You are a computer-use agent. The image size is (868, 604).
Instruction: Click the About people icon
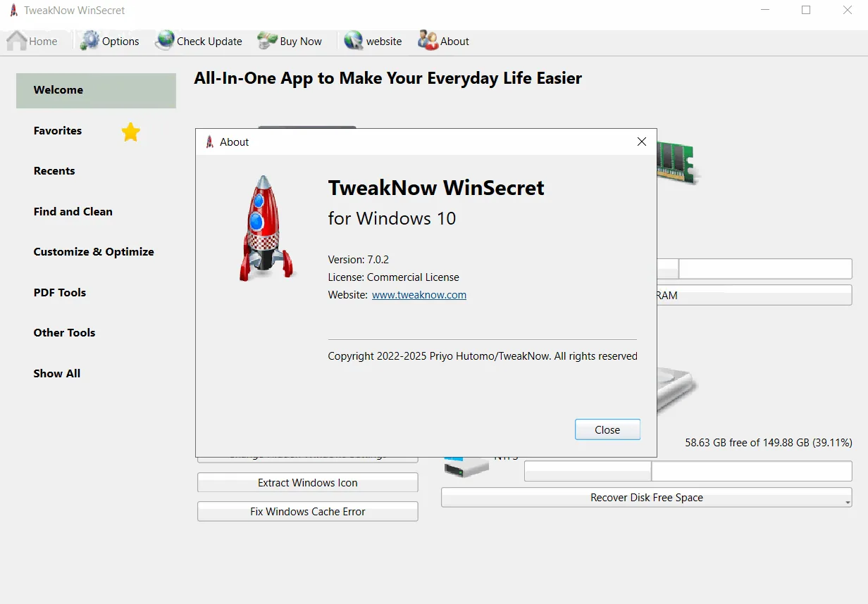[428, 41]
